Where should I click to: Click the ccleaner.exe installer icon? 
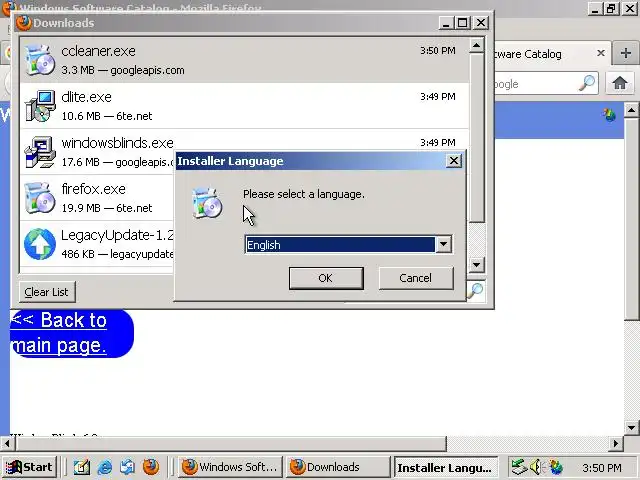pos(40,60)
